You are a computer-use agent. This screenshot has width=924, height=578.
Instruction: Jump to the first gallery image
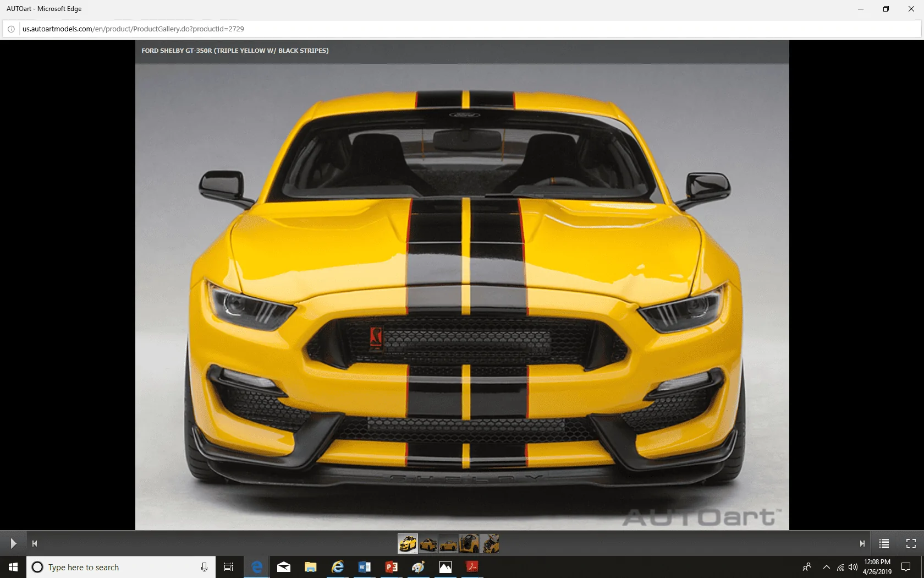35,543
